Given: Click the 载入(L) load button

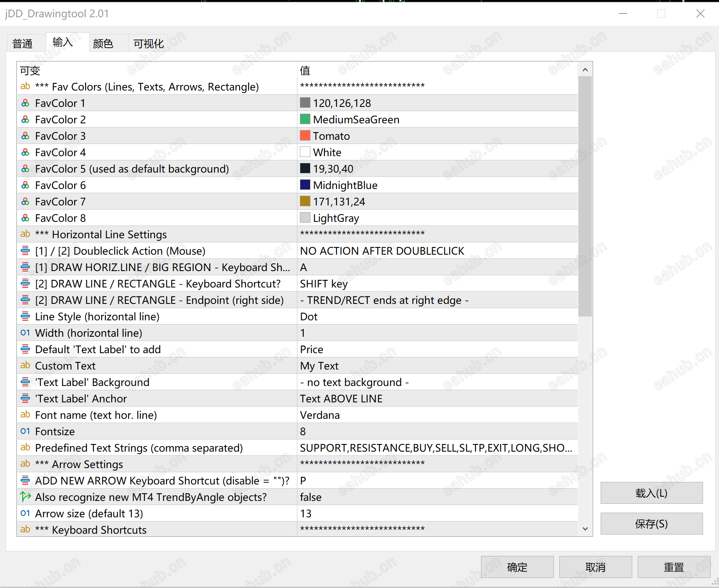Looking at the screenshot, I should pyautogui.click(x=652, y=493).
